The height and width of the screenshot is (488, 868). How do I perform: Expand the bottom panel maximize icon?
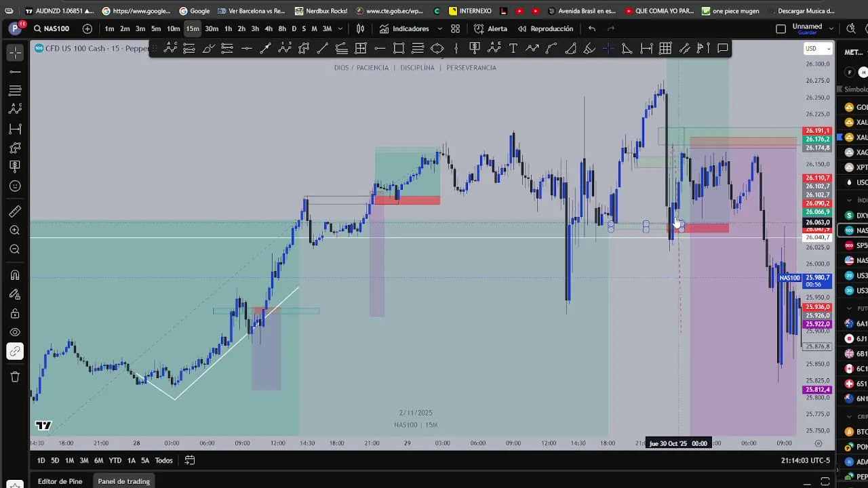(x=825, y=481)
